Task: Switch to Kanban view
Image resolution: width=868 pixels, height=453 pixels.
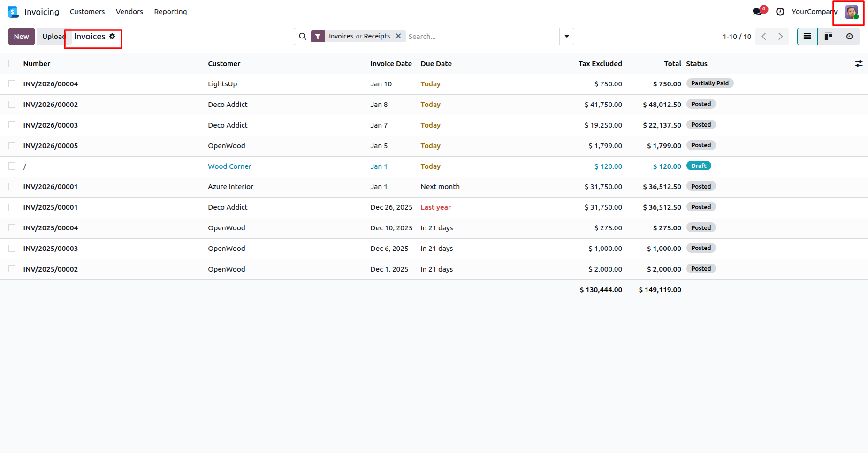Action: tap(829, 37)
